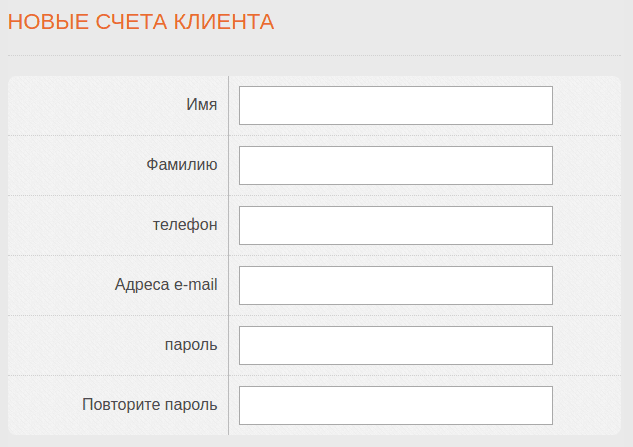Place cursor in the phone number box
The width and height of the screenshot is (633, 447).
click(x=395, y=225)
